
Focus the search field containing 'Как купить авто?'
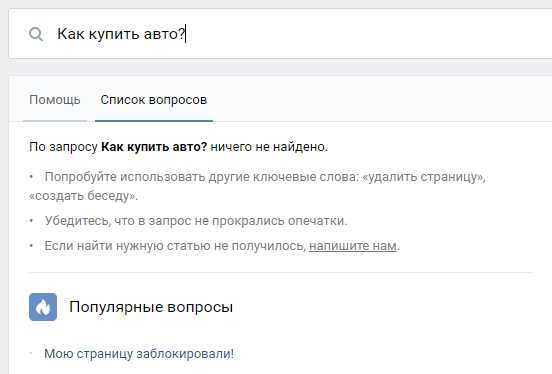(280, 34)
